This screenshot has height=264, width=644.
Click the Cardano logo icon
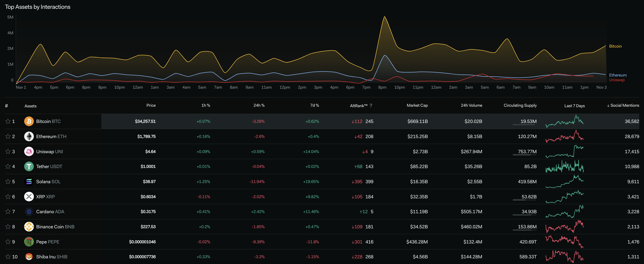29,212
